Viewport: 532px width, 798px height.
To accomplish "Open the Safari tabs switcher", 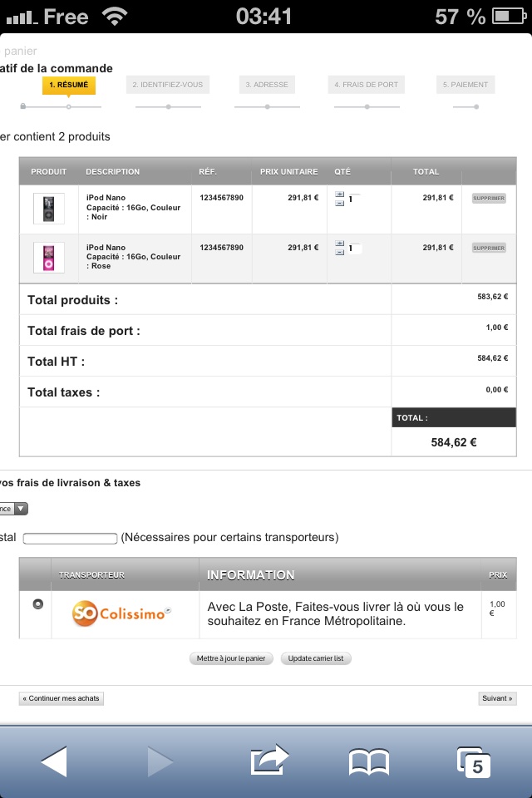I will pyautogui.click(x=474, y=762).
